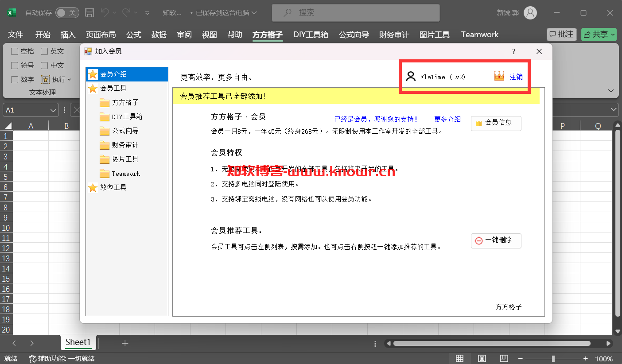Switch to Normal view icon in status bar
The height and width of the screenshot is (364, 622).
pos(459,358)
